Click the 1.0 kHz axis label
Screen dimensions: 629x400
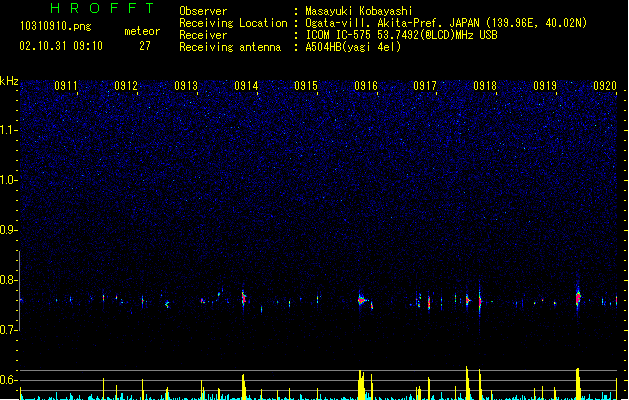tap(9, 180)
